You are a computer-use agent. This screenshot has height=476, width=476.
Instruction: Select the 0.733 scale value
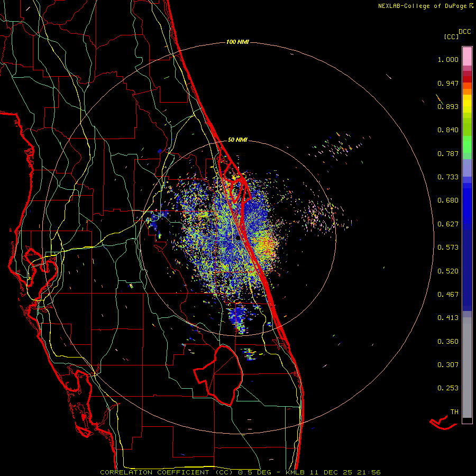click(x=448, y=177)
